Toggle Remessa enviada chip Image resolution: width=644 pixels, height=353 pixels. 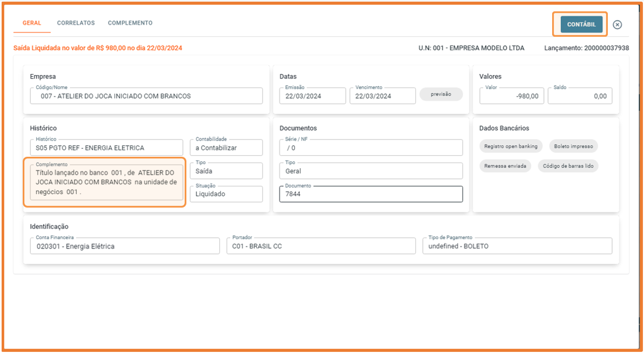505,166
